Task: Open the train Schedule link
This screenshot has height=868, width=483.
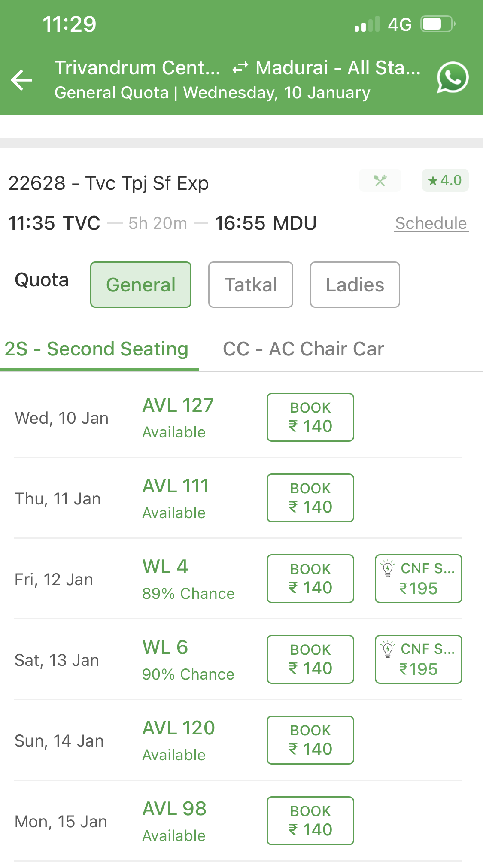Action: point(431,223)
